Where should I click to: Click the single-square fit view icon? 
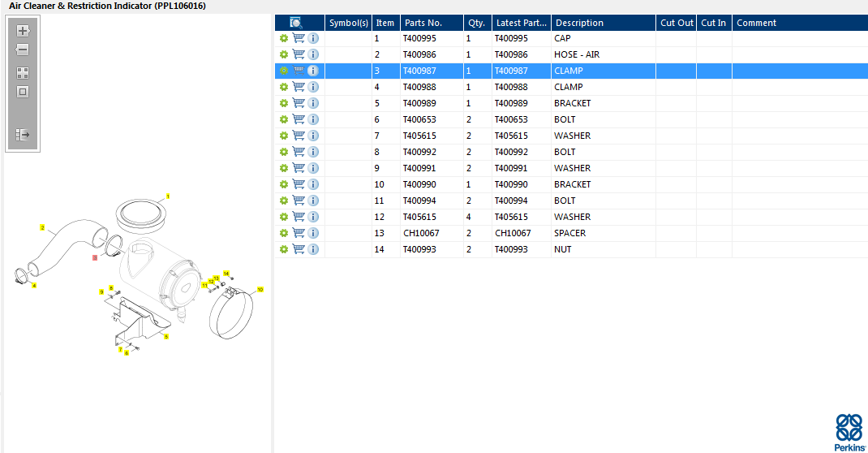[23, 92]
